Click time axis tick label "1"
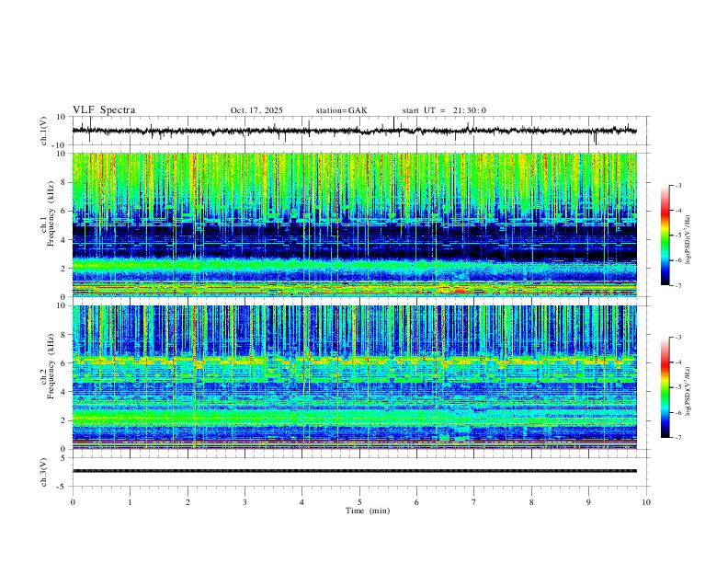This screenshot has height=563, width=728. pyautogui.click(x=130, y=502)
